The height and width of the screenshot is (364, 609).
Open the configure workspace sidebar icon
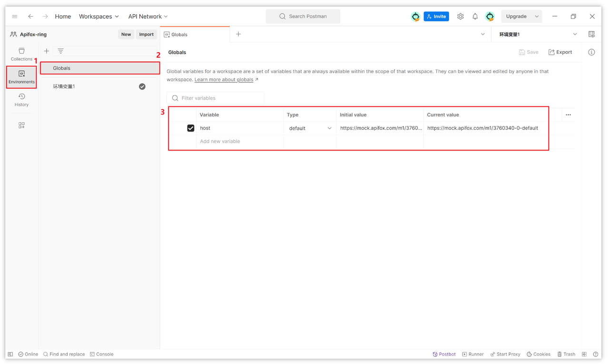pyautogui.click(x=21, y=125)
